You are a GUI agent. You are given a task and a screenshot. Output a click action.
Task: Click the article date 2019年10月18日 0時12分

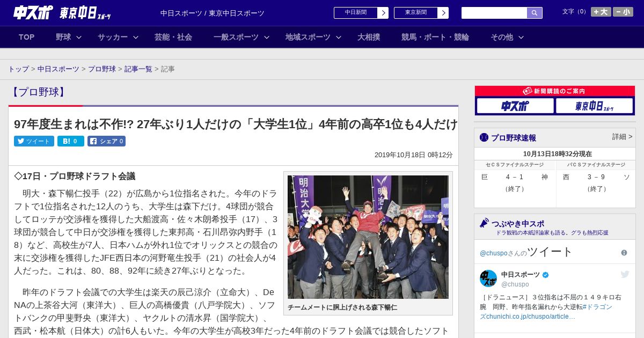pyautogui.click(x=414, y=155)
